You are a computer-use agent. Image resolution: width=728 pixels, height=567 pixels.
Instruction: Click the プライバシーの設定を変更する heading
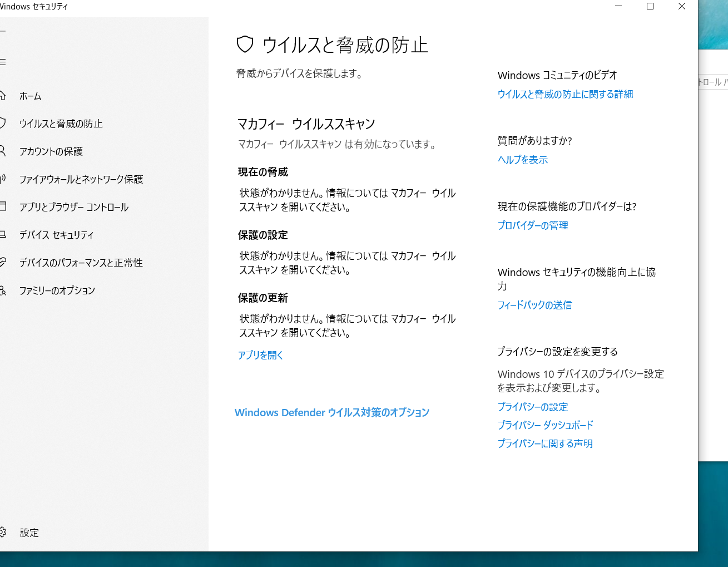(558, 352)
